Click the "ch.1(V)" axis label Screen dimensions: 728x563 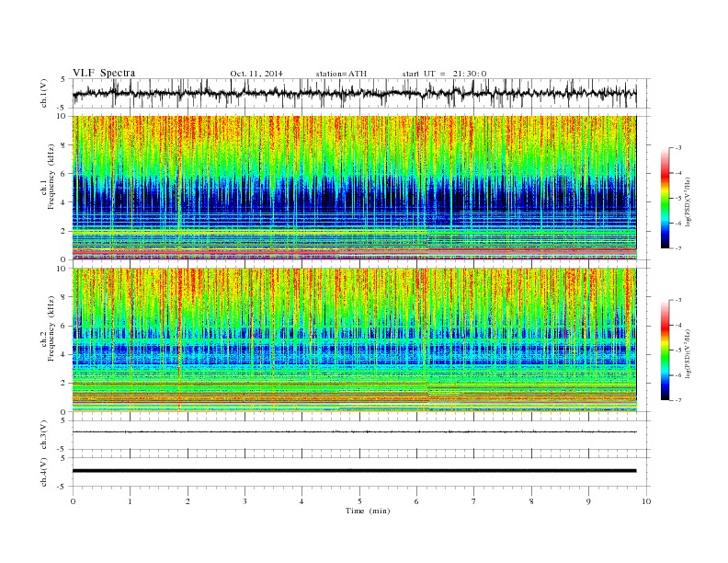tap(44, 93)
